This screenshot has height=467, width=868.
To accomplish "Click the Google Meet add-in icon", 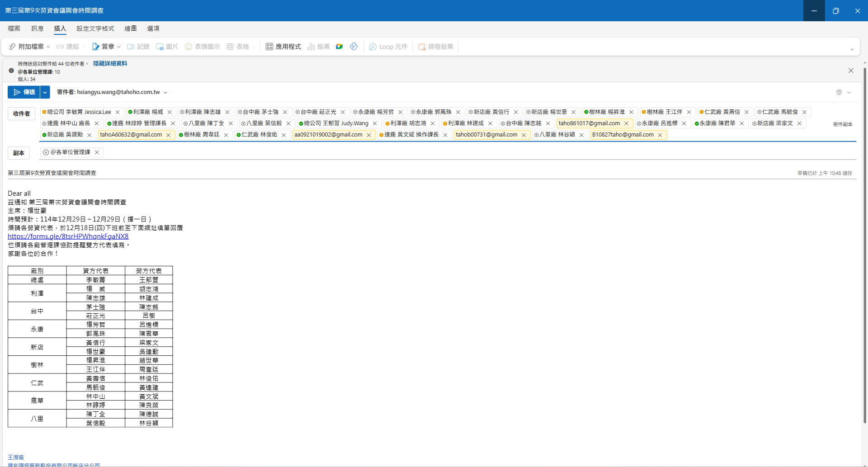I will tap(339, 47).
